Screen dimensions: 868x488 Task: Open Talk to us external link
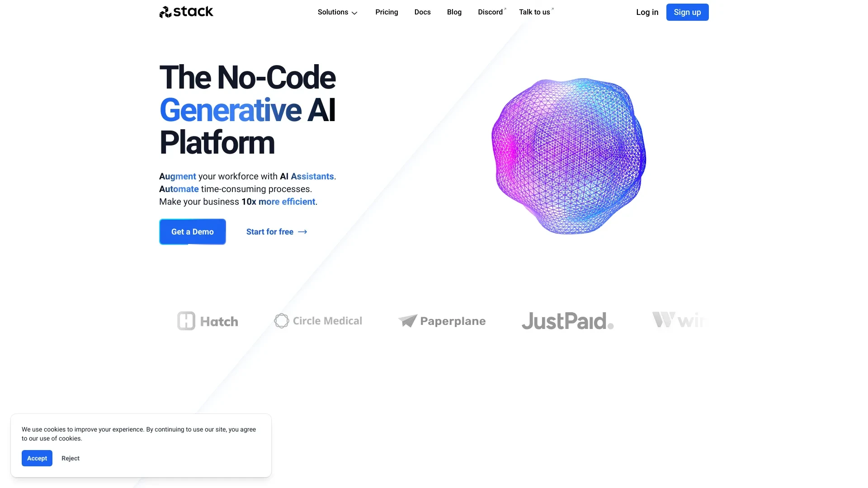[535, 12]
